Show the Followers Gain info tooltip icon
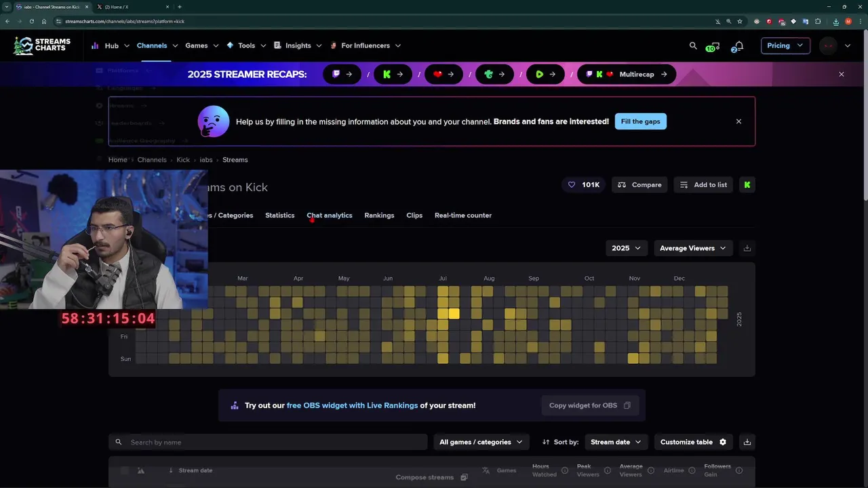Screen dimensions: 868x488 (739, 470)
